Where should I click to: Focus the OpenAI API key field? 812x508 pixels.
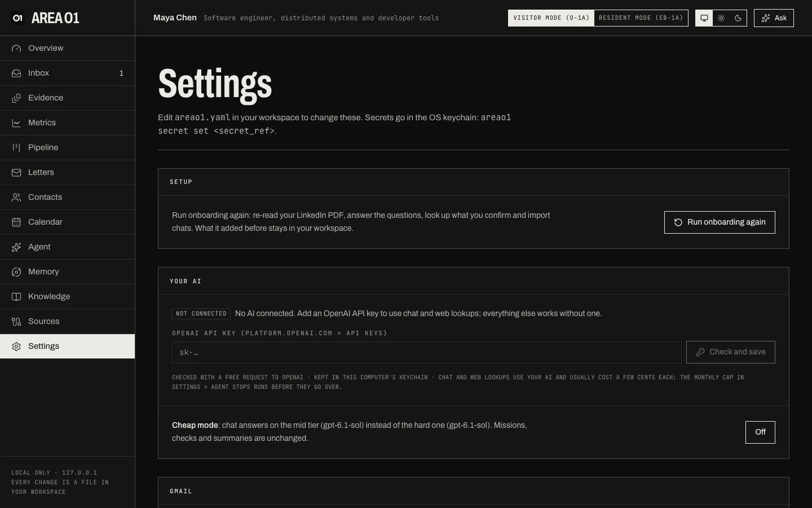427,352
